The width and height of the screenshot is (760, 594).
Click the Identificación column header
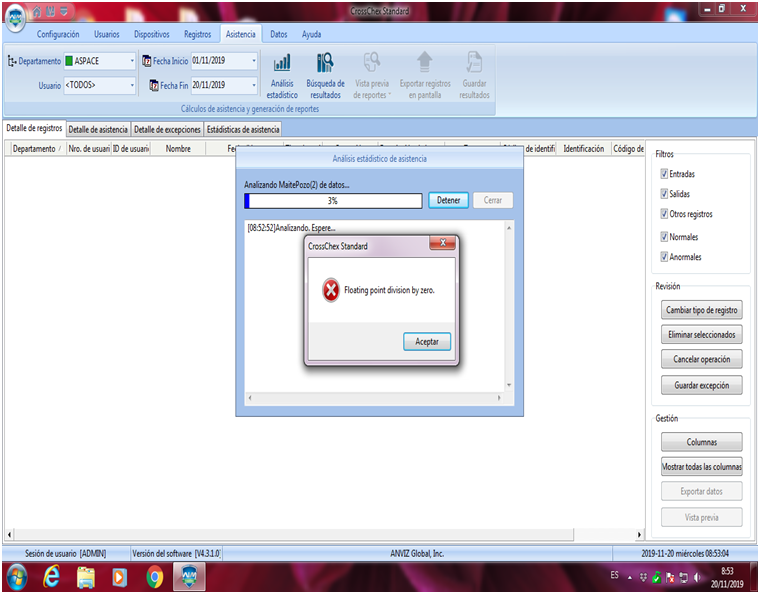[x=584, y=149]
